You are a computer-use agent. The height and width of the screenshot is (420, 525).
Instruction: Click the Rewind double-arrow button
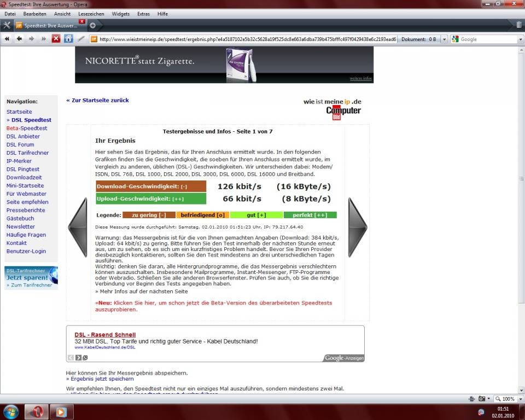7,39
